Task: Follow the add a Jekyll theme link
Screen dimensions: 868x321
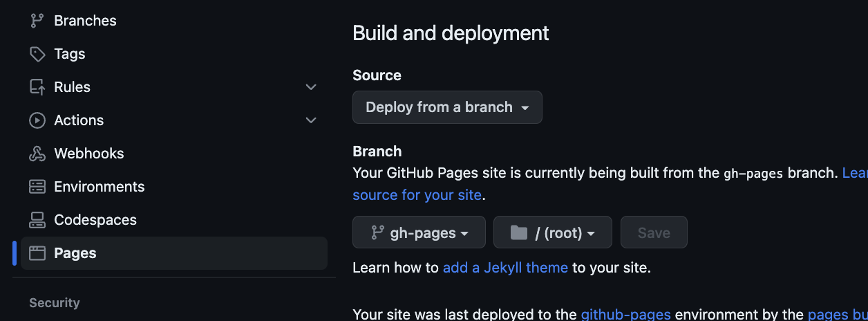Action: pos(505,268)
